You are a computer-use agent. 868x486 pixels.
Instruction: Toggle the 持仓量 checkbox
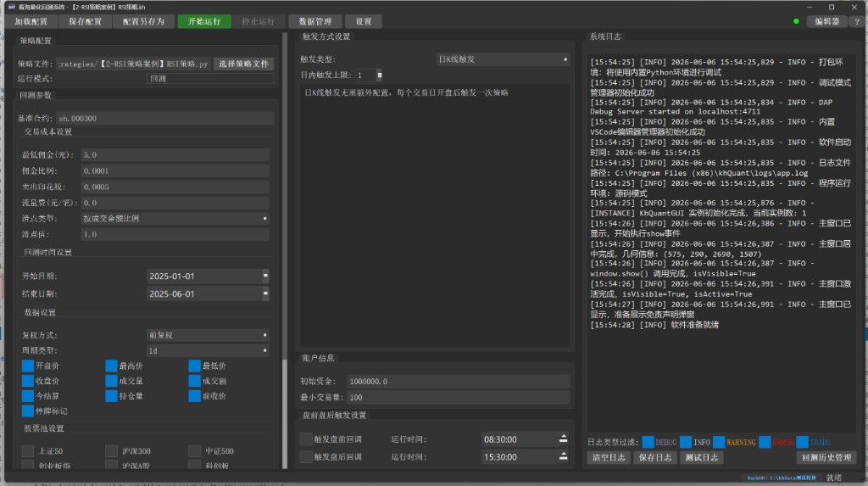point(111,396)
